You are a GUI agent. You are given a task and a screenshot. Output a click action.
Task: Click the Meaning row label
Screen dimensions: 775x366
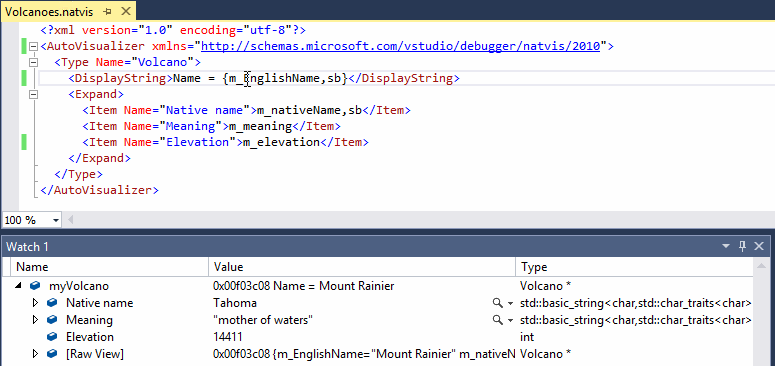89,320
